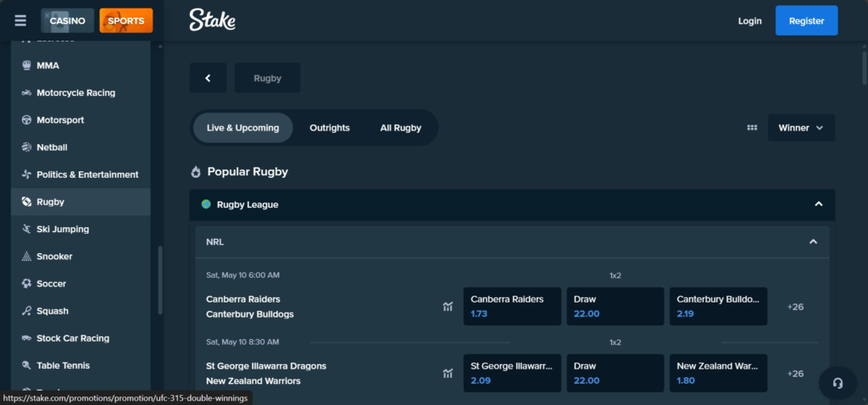Click the Stock Car Racing car icon

click(x=26, y=338)
